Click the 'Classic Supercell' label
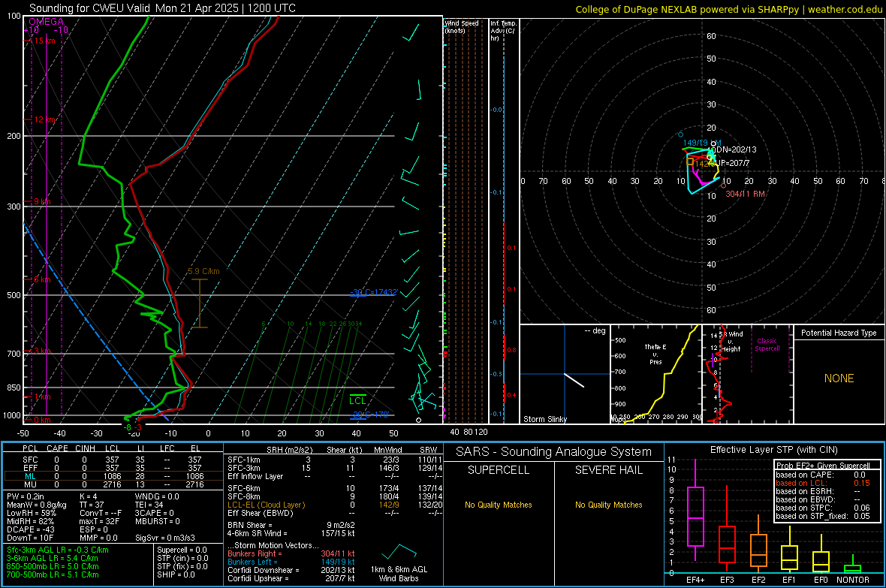 (x=767, y=345)
